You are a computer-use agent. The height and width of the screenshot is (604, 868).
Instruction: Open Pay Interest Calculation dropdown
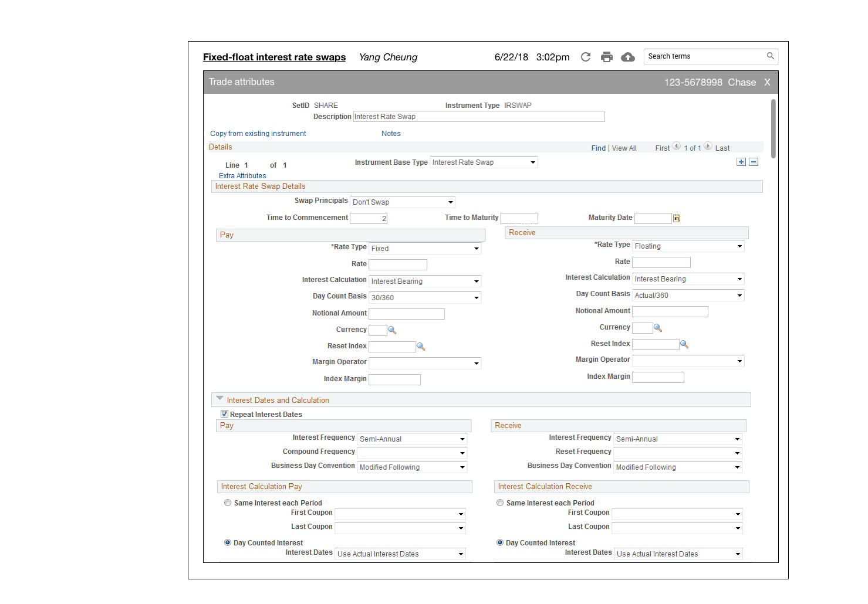[425, 281]
